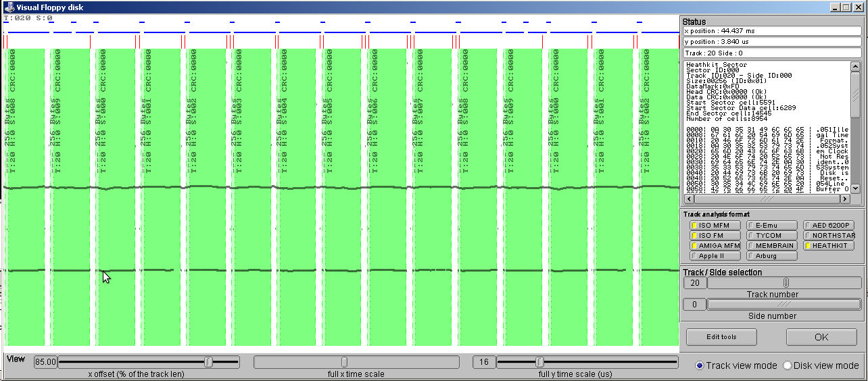Enable the E-Emu format
Screen dimensions: 868x381
point(771,226)
